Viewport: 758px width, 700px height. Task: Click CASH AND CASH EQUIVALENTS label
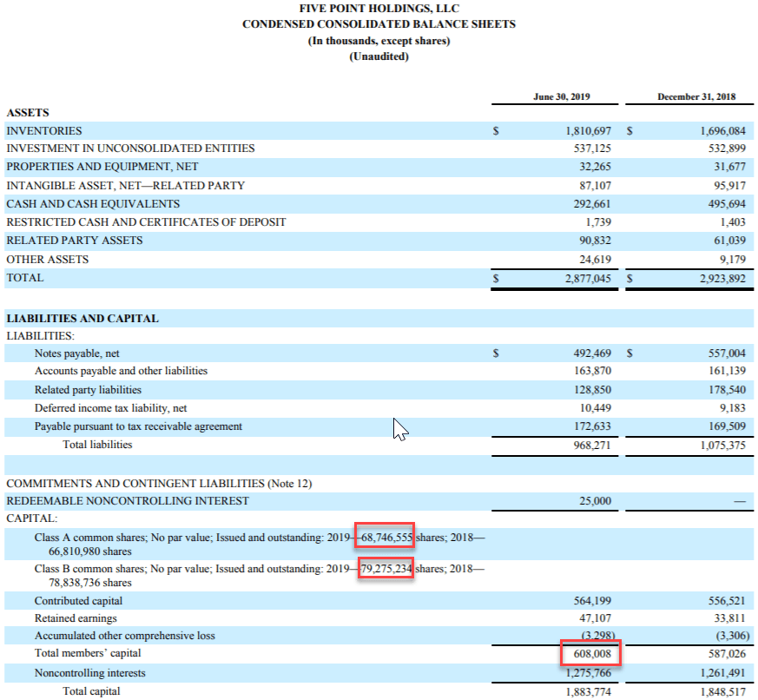93,204
